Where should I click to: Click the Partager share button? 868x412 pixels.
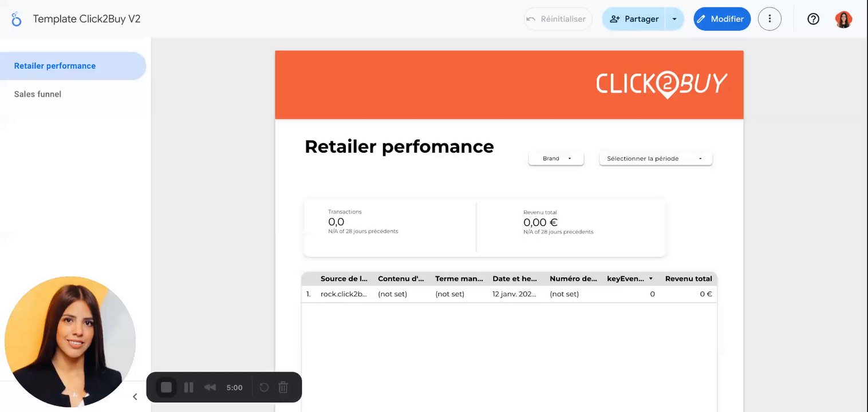click(x=634, y=19)
